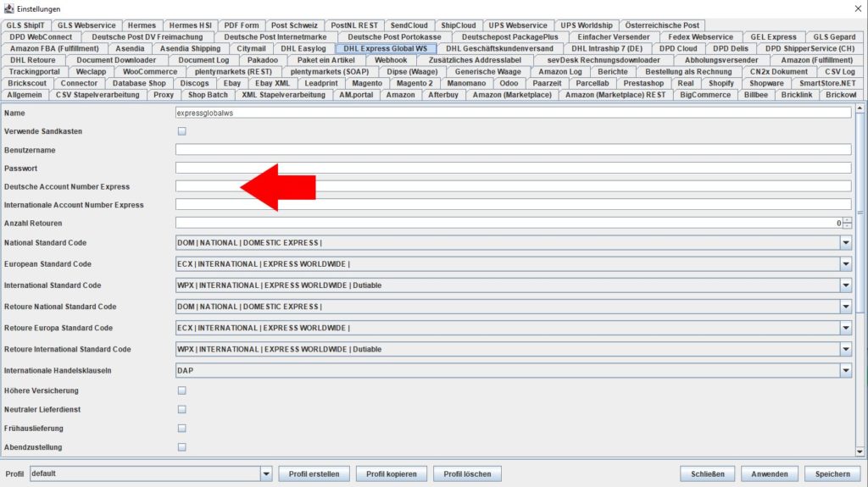The height and width of the screenshot is (487, 868).
Task: Open National Standard Code dropdown
Action: 845,242
